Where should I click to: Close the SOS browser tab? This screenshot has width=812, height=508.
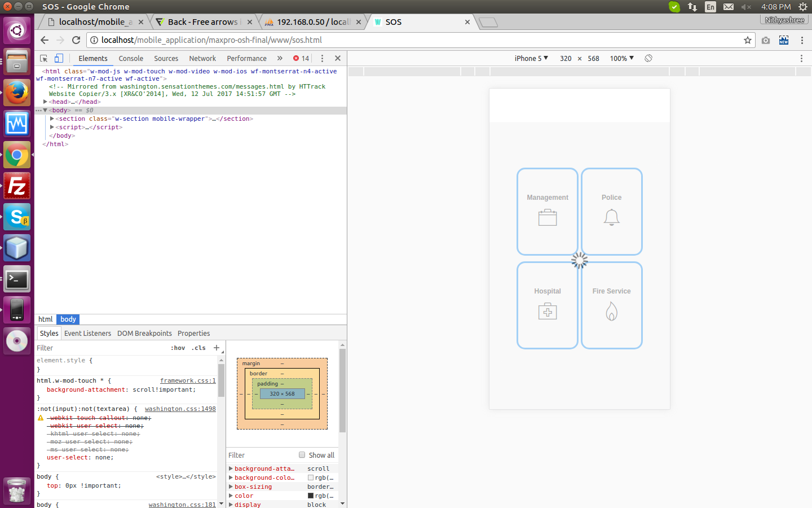(x=467, y=22)
